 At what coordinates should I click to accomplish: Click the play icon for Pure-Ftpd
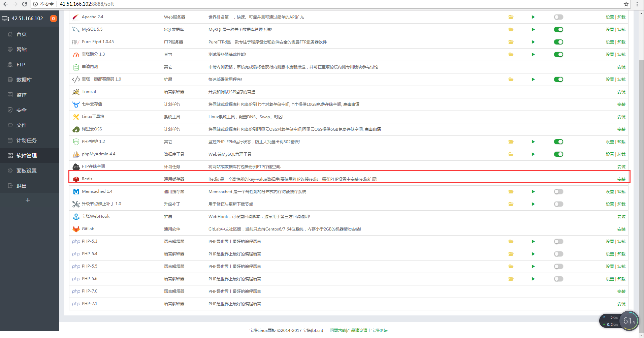(x=533, y=42)
